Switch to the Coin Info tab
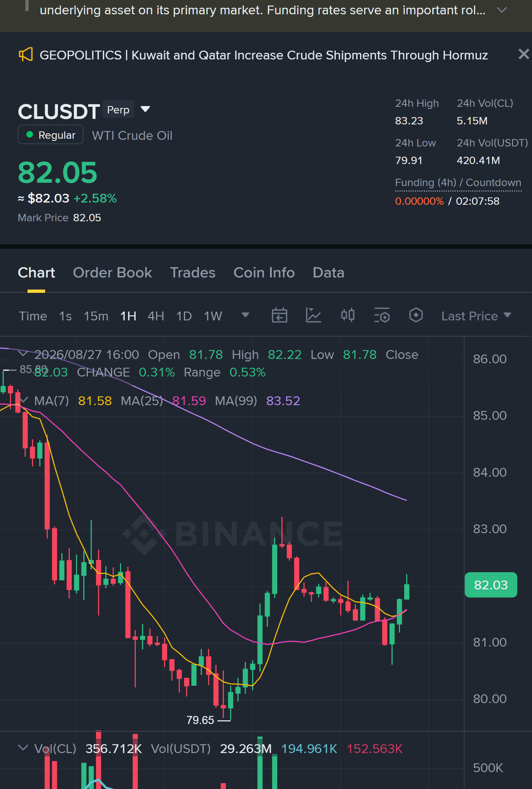 click(264, 273)
